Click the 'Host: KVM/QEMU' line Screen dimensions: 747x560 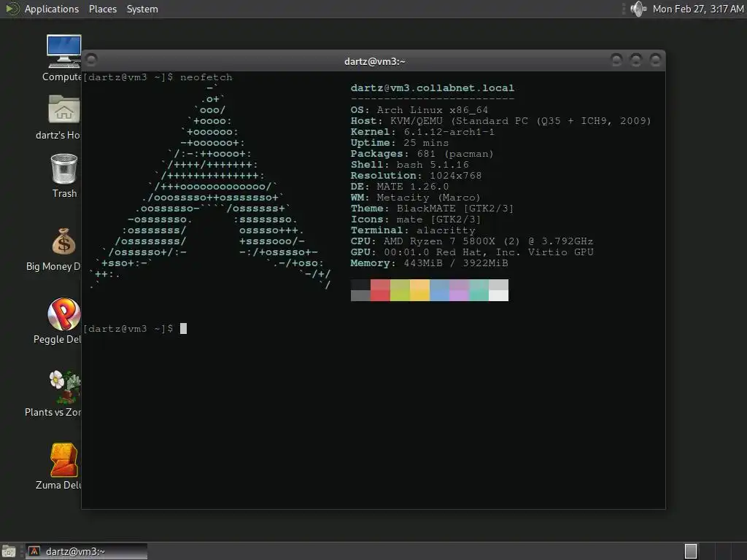(x=500, y=121)
